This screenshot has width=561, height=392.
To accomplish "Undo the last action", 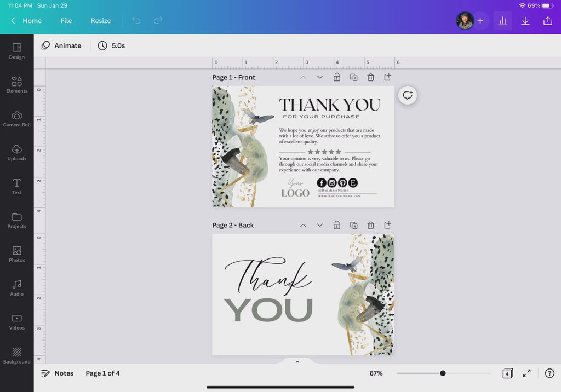I will point(136,20).
